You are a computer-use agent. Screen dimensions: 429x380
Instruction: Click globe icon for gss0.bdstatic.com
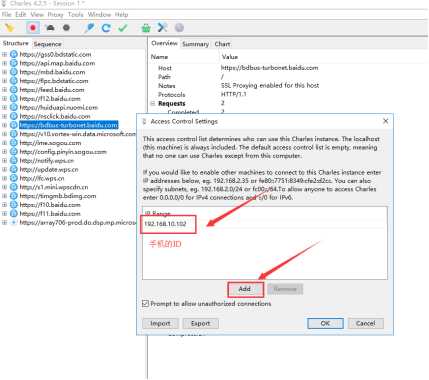(x=14, y=54)
